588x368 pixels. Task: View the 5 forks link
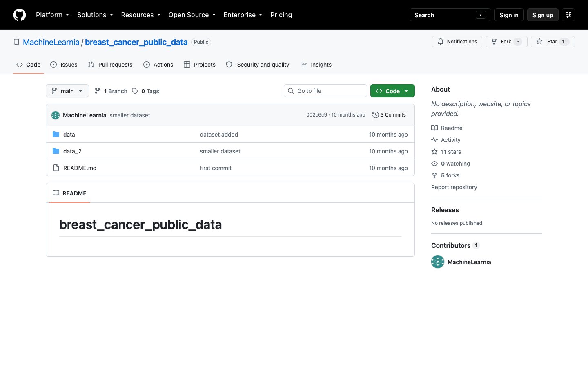[445, 175]
